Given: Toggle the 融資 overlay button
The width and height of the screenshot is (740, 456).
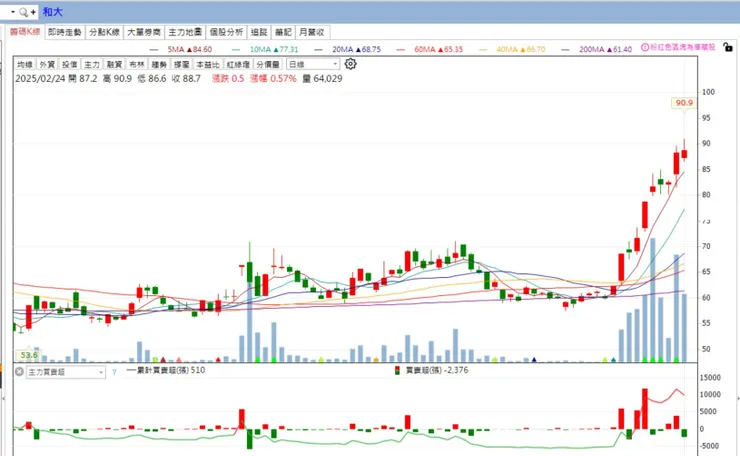Looking at the screenshot, I should 114,64.
